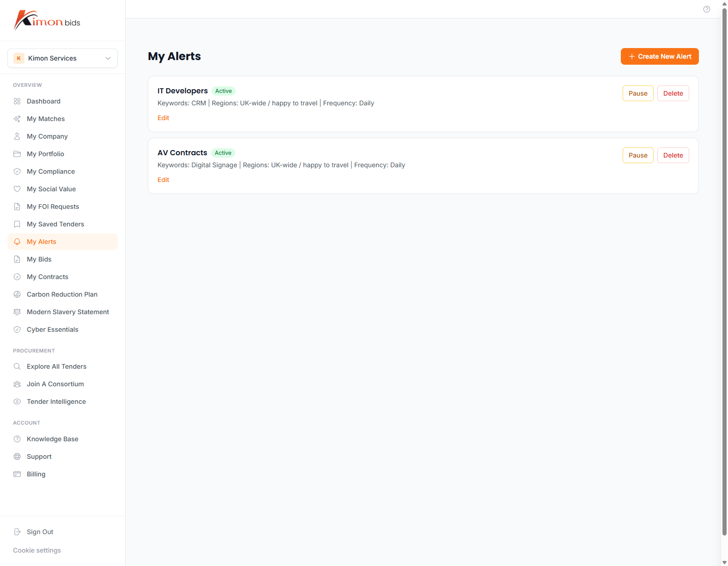Click the Support lifebuoy icon

tap(17, 456)
